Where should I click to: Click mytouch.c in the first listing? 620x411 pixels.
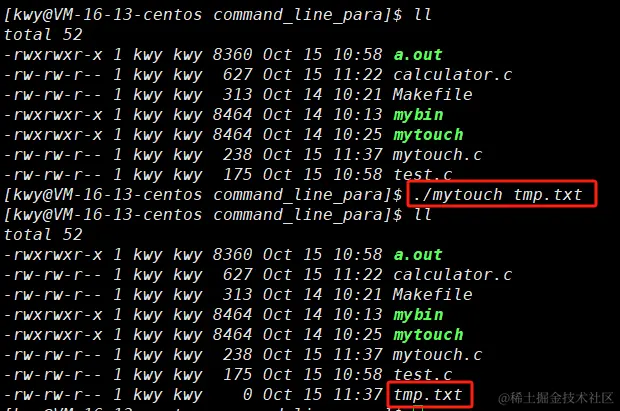[437, 155]
